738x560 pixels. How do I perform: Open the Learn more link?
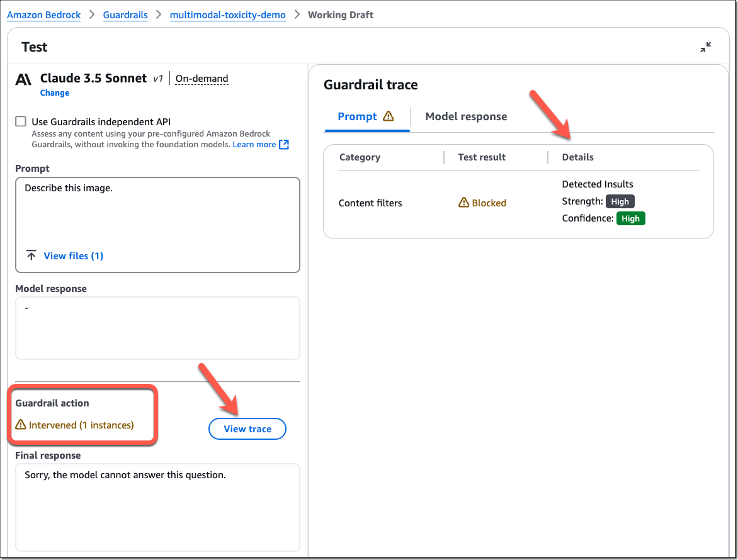click(x=254, y=145)
